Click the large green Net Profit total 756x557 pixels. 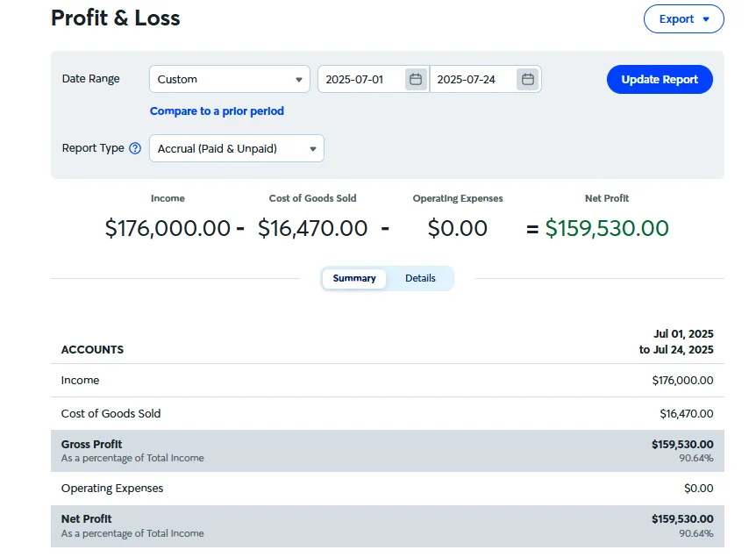click(x=606, y=229)
